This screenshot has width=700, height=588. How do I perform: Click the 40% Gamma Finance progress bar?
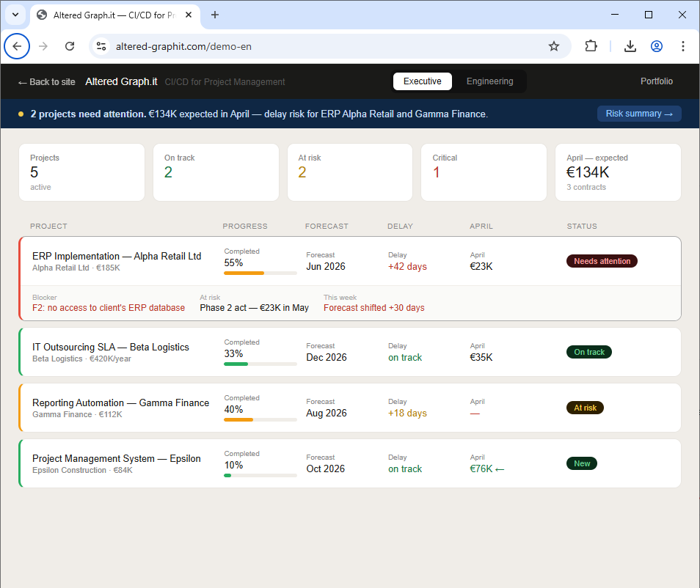(260, 420)
